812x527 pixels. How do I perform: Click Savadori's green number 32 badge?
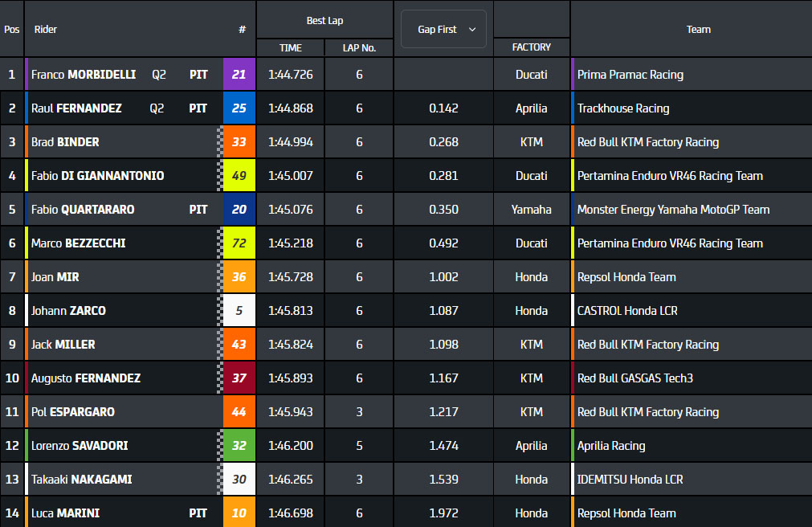pyautogui.click(x=239, y=446)
